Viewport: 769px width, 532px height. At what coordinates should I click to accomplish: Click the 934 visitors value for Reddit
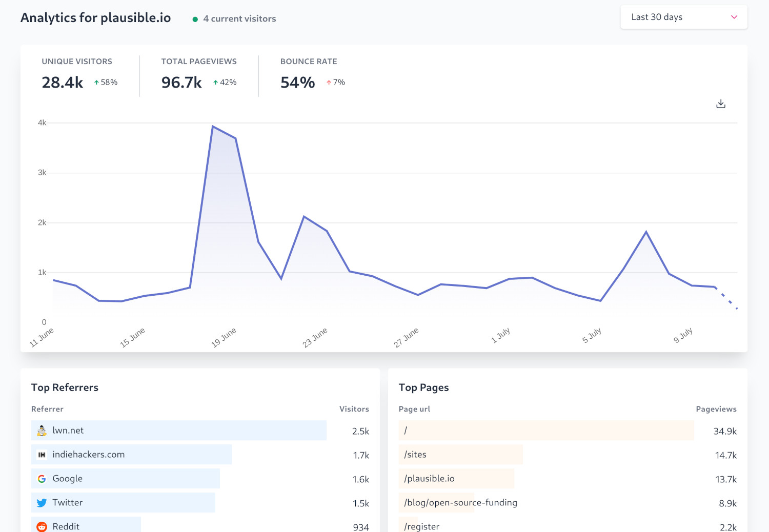(x=361, y=527)
